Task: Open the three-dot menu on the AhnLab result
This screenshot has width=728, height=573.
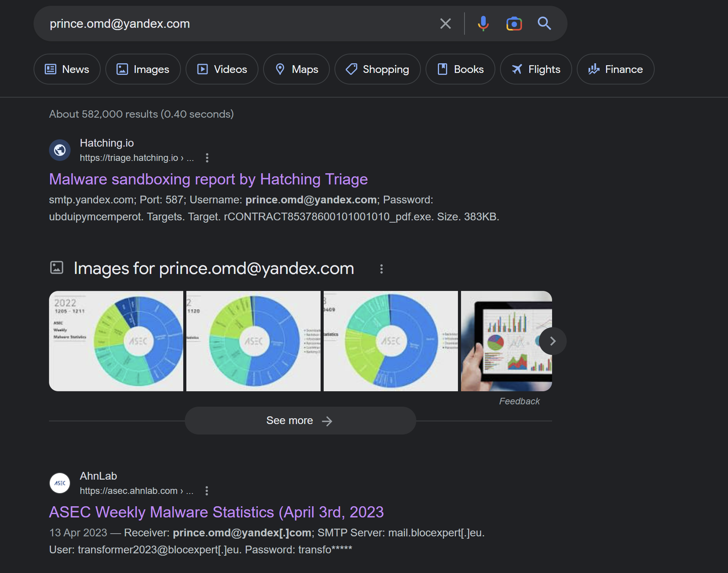Action: pyautogui.click(x=207, y=490)
